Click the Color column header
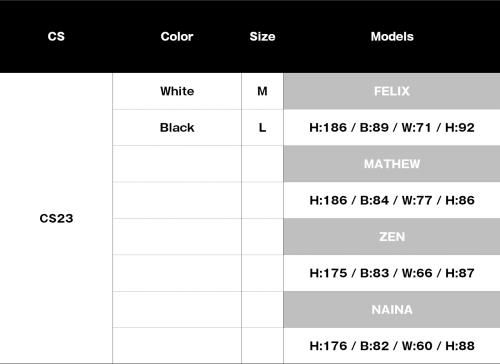 click(x=177, y=36)
